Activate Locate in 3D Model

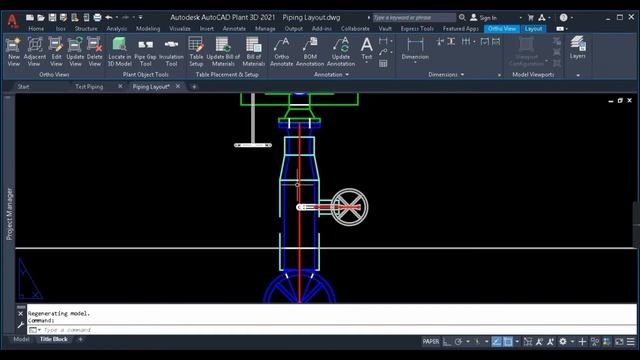[x=119, y=51]
